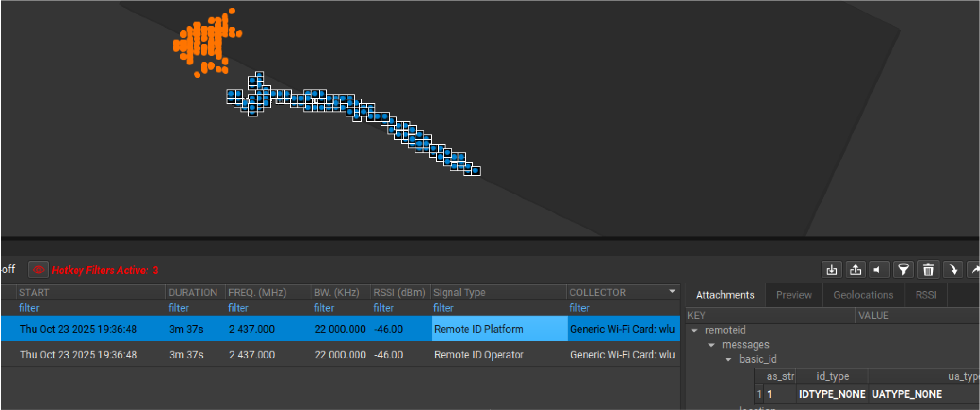Click the filter field under Signal Type
The height and width of the screenshot is (410, 980).
click(443, 308)
